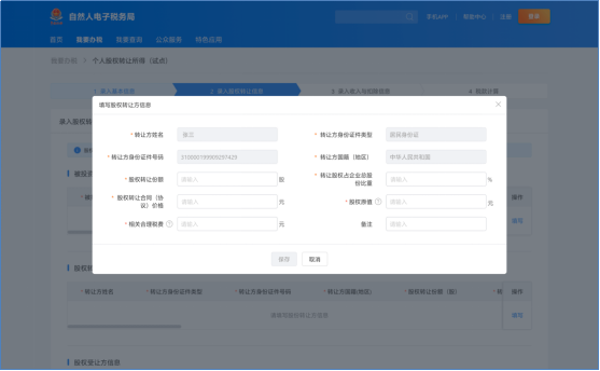This screenshot has height=371, width=600.
Task: Open the 手机APP link in header
Action: tap(437, 17)
